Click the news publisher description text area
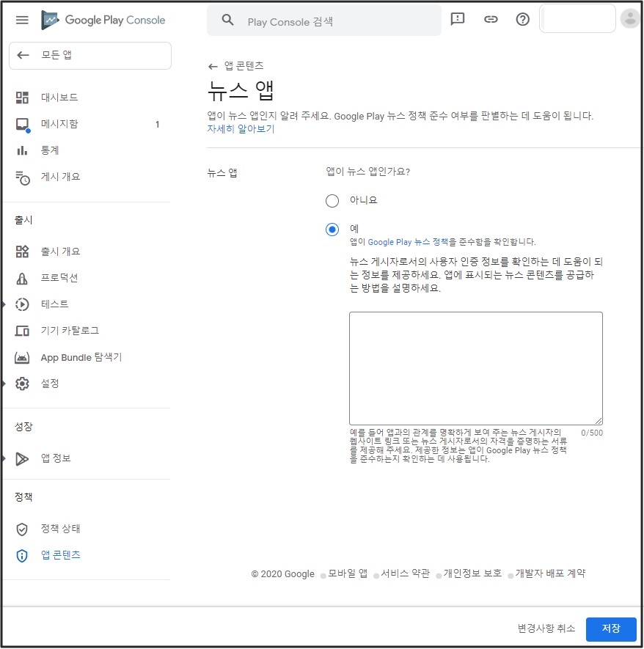This screenshot has height=649, width=644. tap(476, 368)
